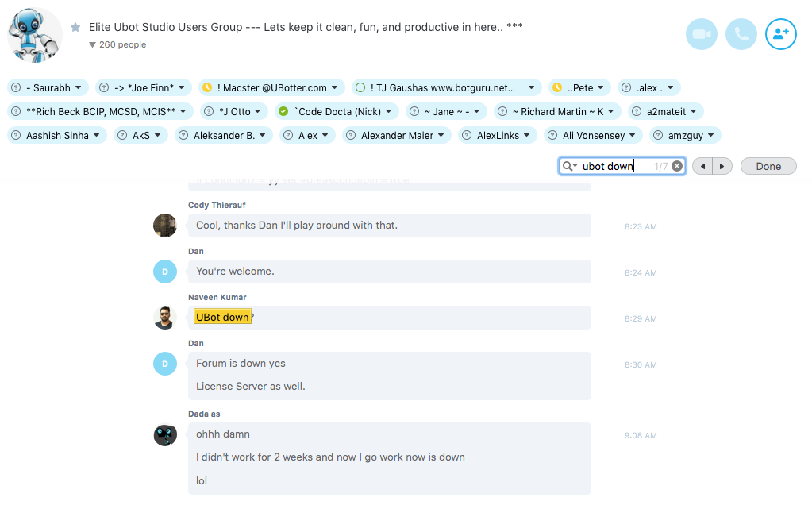Image resolution: width=812 pixels, height=505 pixels.
Task: Click the highlighted UBot down message
Action: [223, 317]
